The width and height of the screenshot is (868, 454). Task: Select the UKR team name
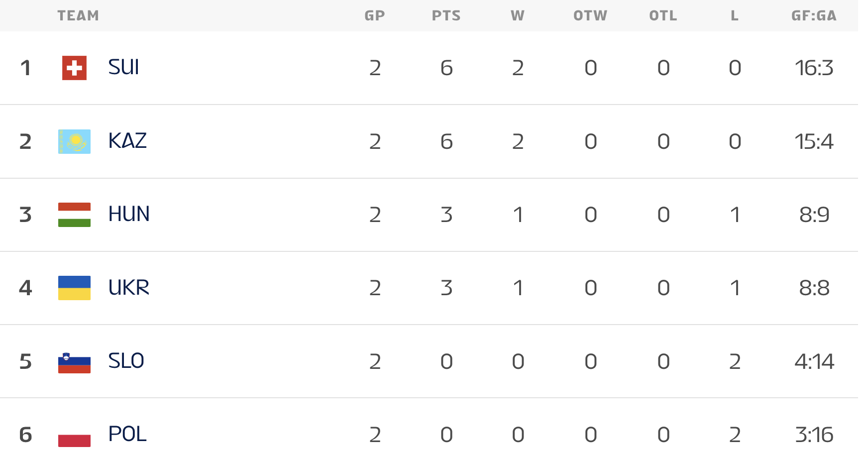(x=129, y=288)
